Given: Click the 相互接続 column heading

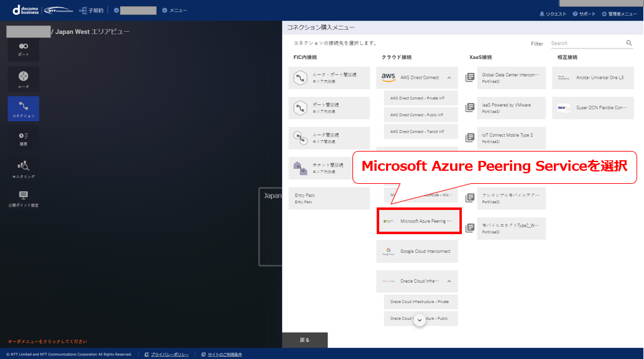Looking at the screenshot, I should point(567,57).
